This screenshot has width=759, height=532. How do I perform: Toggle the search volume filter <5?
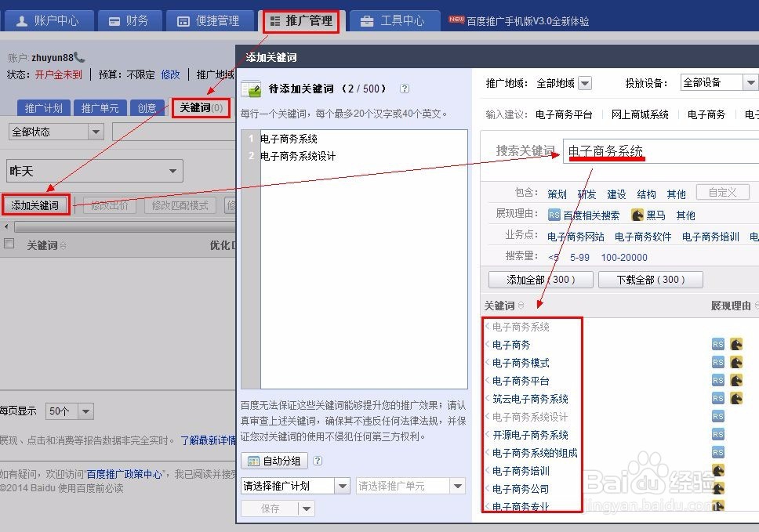pos(553,257)
